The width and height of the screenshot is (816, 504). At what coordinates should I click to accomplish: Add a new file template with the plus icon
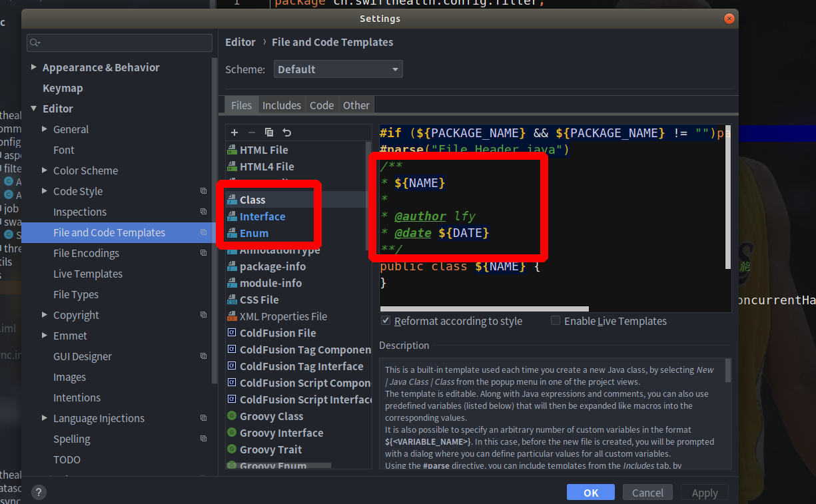point(234,132)
